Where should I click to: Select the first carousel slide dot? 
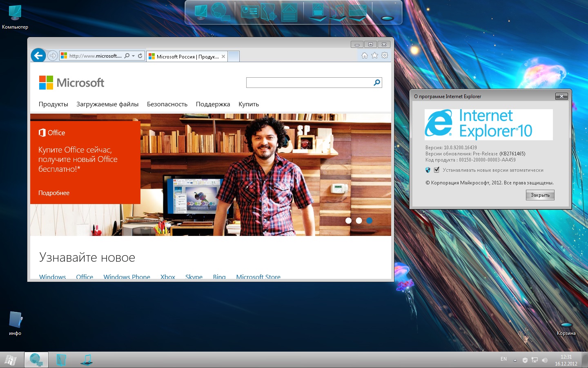point(348,220)
